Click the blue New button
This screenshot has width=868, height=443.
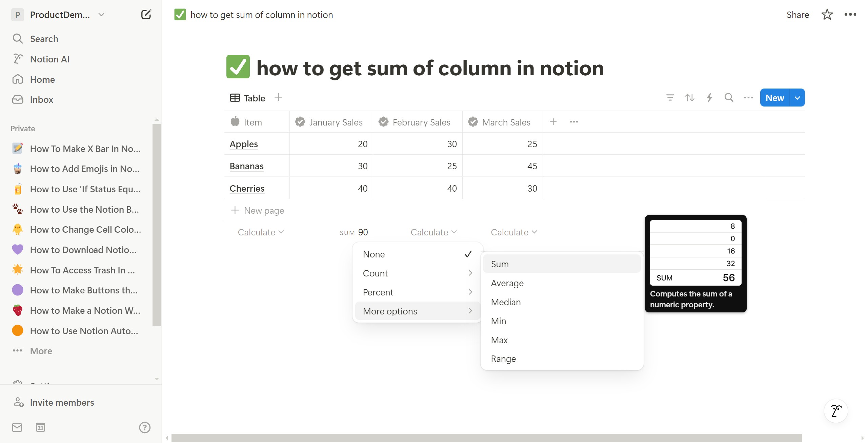coord(775,98)
